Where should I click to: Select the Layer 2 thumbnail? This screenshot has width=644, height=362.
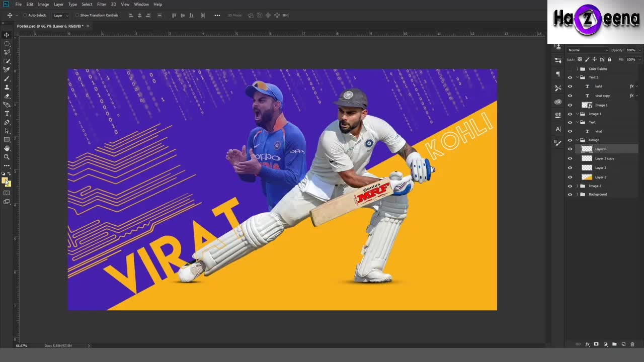587,177
